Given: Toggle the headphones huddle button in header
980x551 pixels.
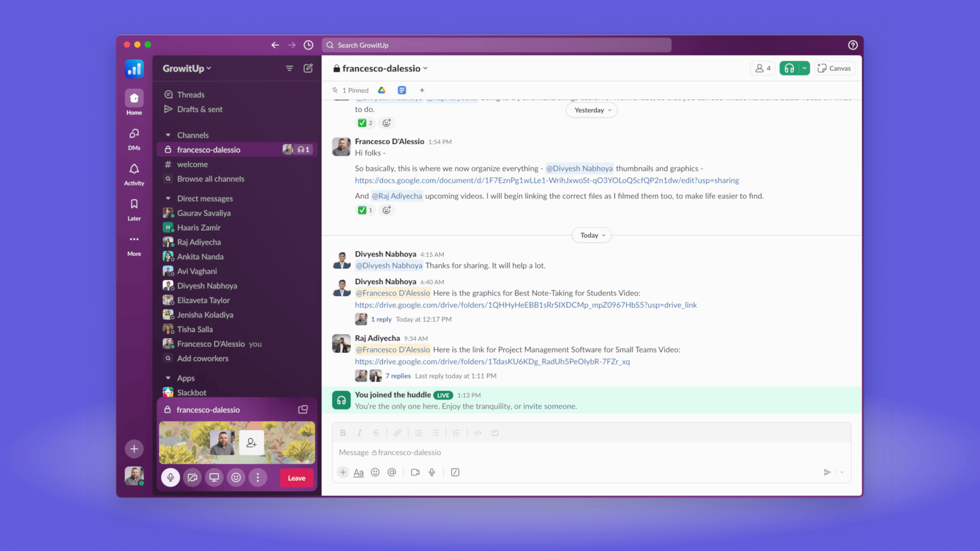Looking at the screenshot, I should (789, 68).
